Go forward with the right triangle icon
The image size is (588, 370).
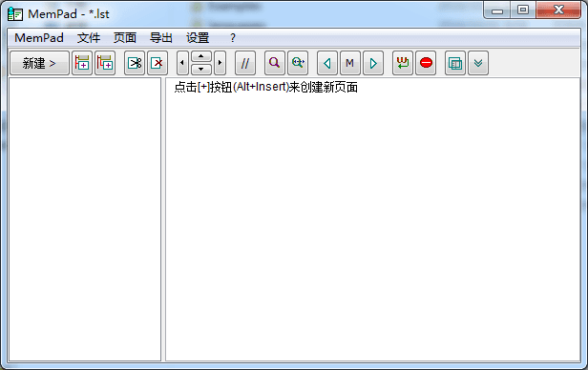click(x=373, y=63)
